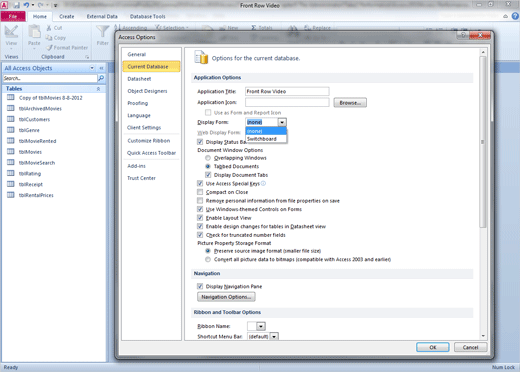Image resolution: width=520 pixels, height=372 pixels.
Task: Click scroll down arrow in options dialog
Action: (483, 336)
